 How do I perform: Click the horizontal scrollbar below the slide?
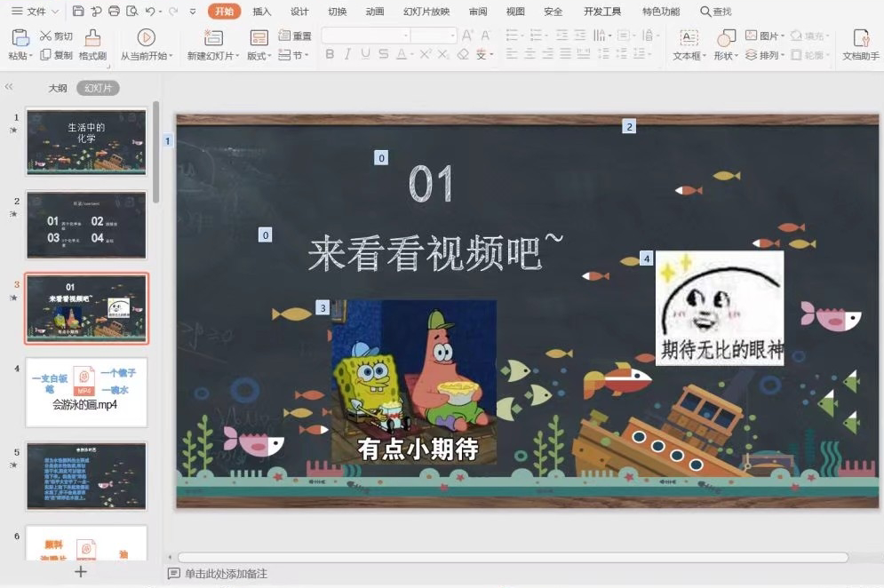coord(512,557)
